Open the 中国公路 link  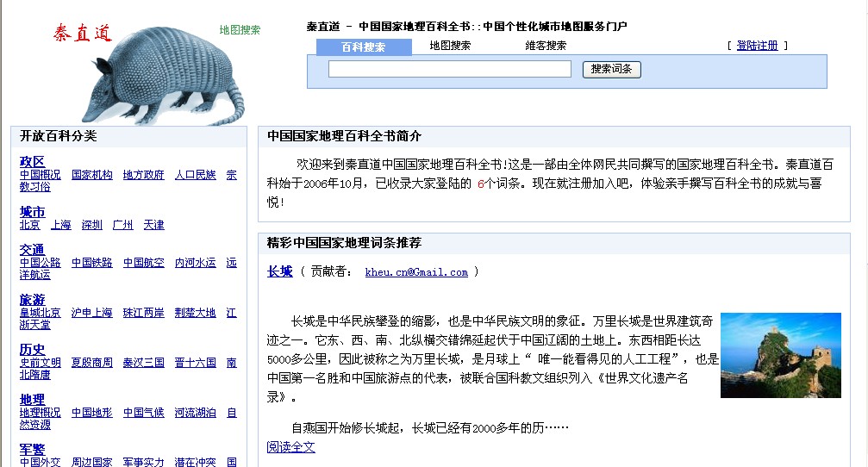41,263
